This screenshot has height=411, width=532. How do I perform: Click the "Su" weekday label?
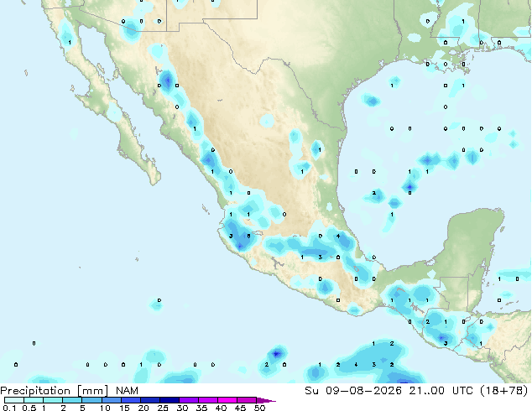[311, 390]
